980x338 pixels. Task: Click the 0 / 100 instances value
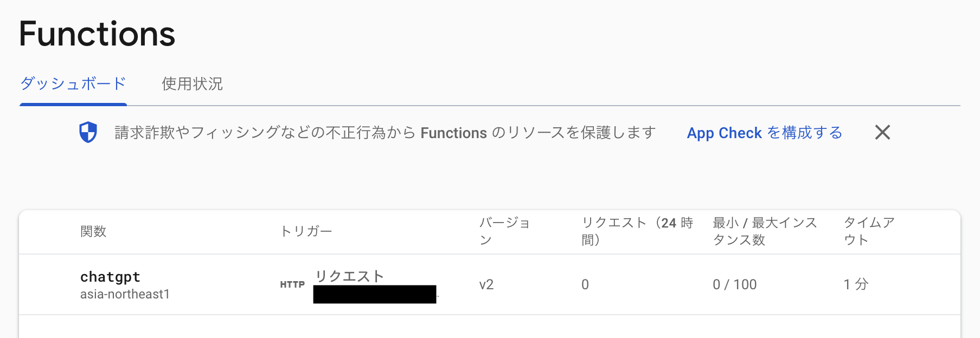(x=734, y=284)
